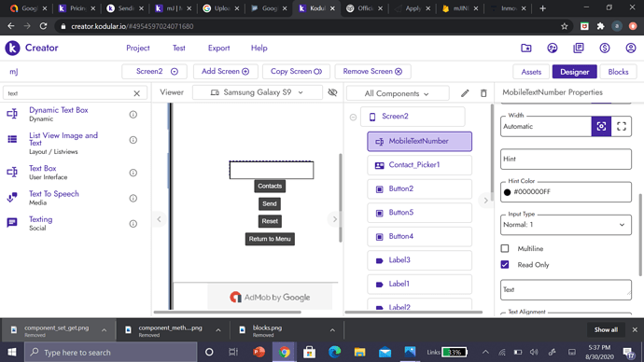Image resolution: width=644 pixels, height=362 pixels.
Task: Open Mail app from the taskbar
Action: coord(385,352)
